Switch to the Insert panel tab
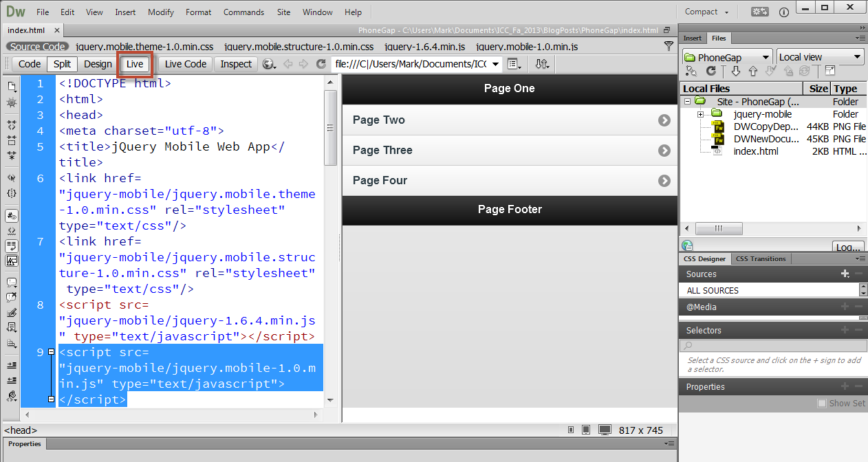Viewport: 868px width, 462px height. coord(693,38)
